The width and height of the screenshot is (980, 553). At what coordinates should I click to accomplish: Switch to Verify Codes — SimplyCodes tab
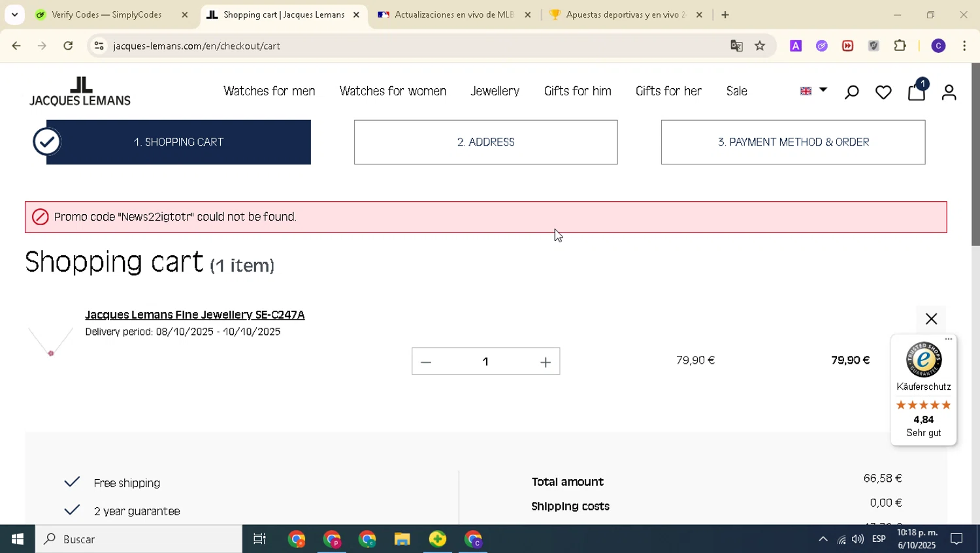click(x=106, y=14)
